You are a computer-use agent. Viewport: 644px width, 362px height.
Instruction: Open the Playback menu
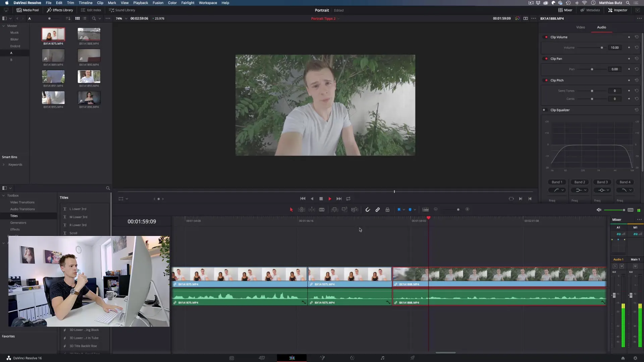click(141, 3)
